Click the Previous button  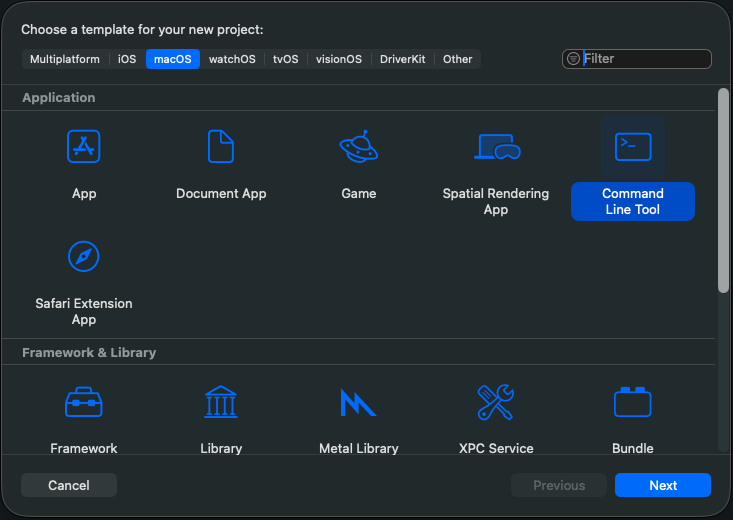559,485
